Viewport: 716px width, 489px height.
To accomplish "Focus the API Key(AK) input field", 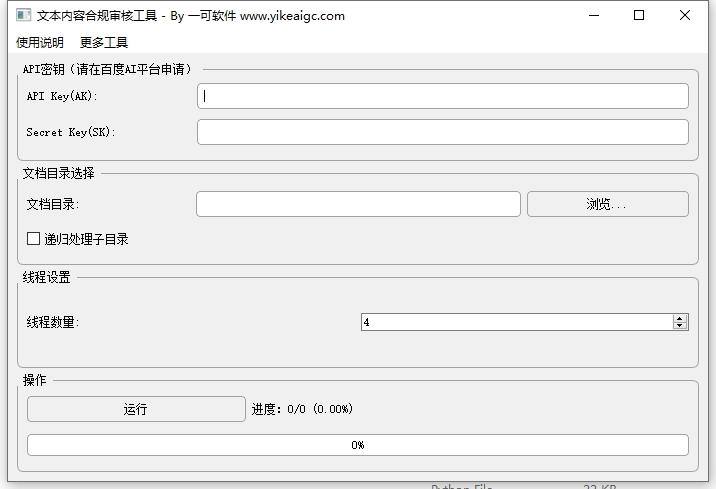I will pos(442,96).
